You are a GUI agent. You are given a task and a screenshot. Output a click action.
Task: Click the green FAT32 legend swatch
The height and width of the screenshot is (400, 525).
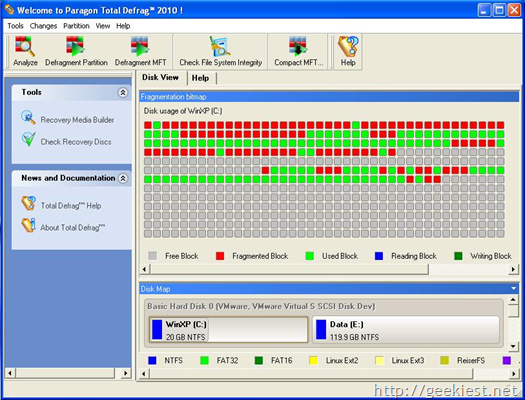[204, 361]
